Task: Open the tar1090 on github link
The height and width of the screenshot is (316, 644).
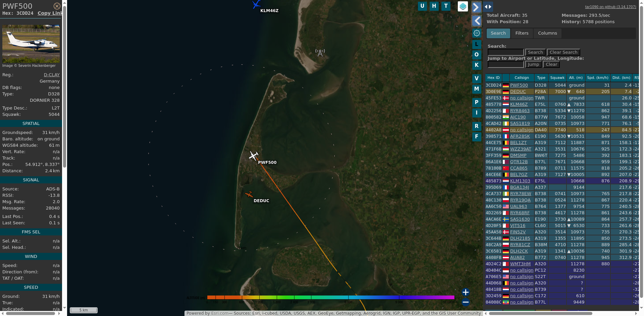Action: point(610,7)
